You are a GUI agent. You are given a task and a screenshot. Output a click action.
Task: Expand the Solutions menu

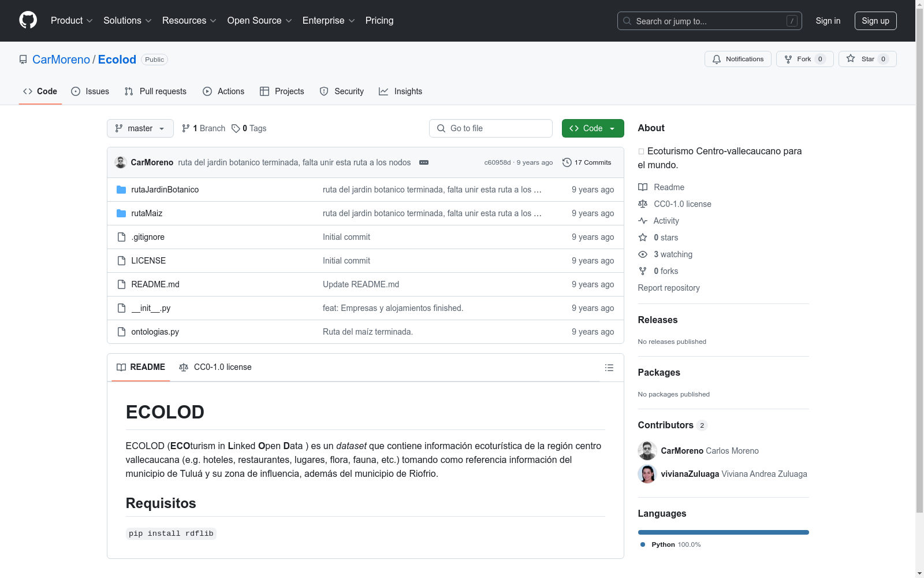(128, 20)
